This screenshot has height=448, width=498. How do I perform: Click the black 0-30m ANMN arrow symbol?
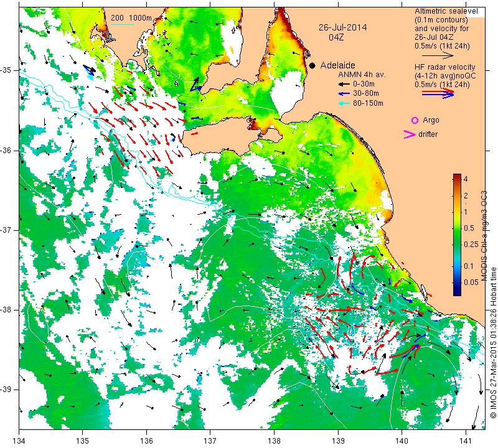point(344,84)
